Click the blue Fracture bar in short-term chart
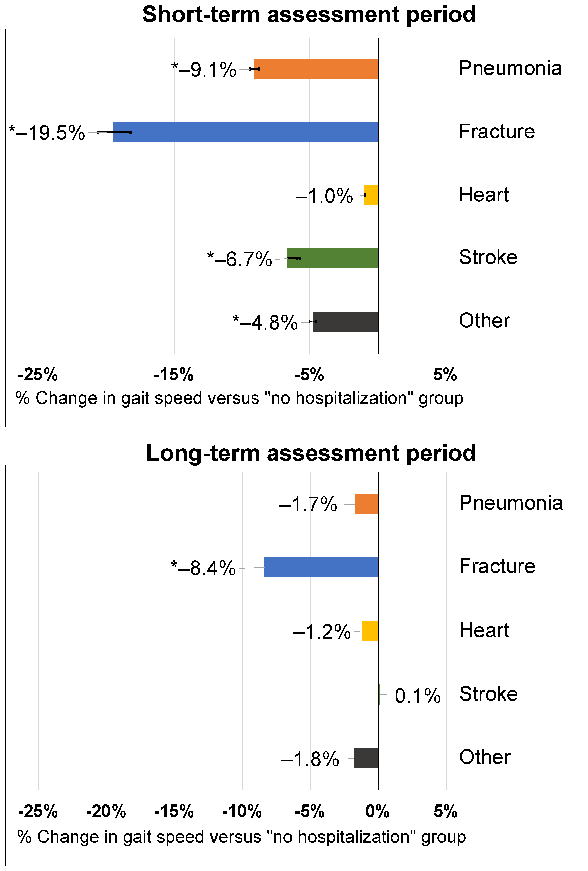 click(245, 132)
